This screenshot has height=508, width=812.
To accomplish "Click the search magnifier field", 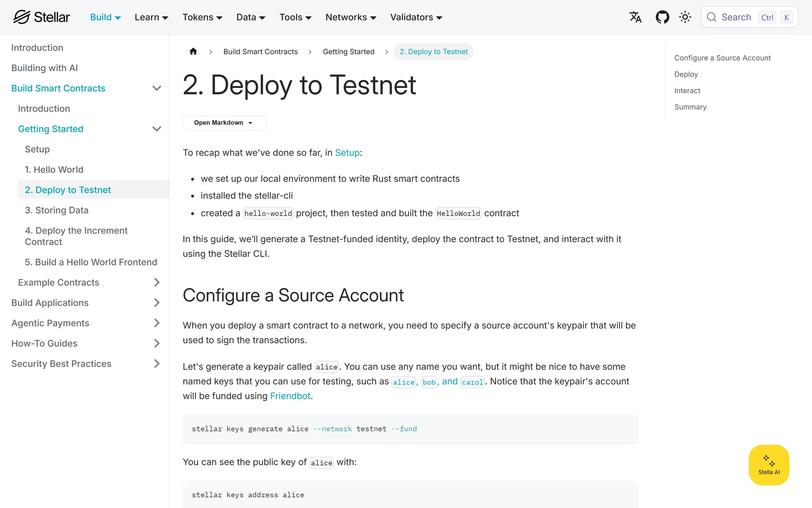I will pyautogui.click(x=749, y=17).
